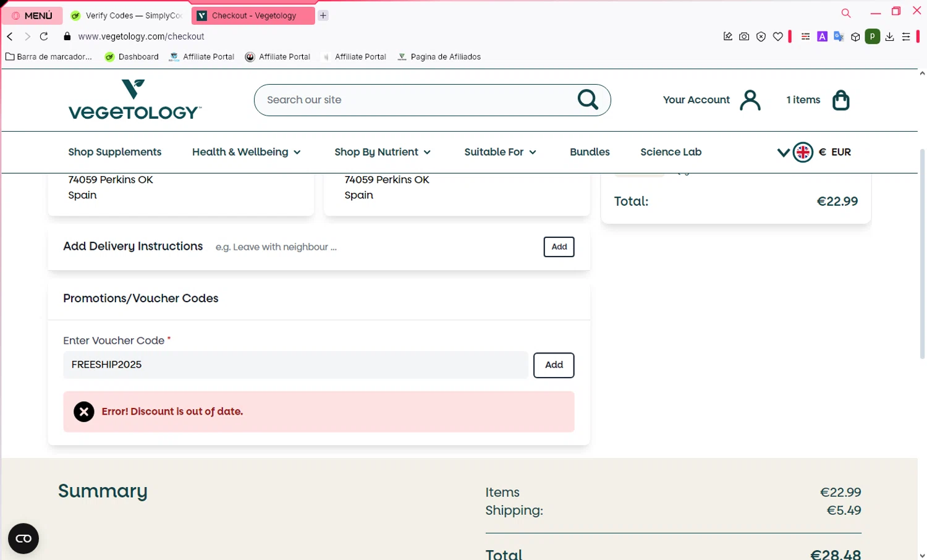Screen dimensions: 927x560
Task: Open the Google Translate extension
Action: (839, 36)
